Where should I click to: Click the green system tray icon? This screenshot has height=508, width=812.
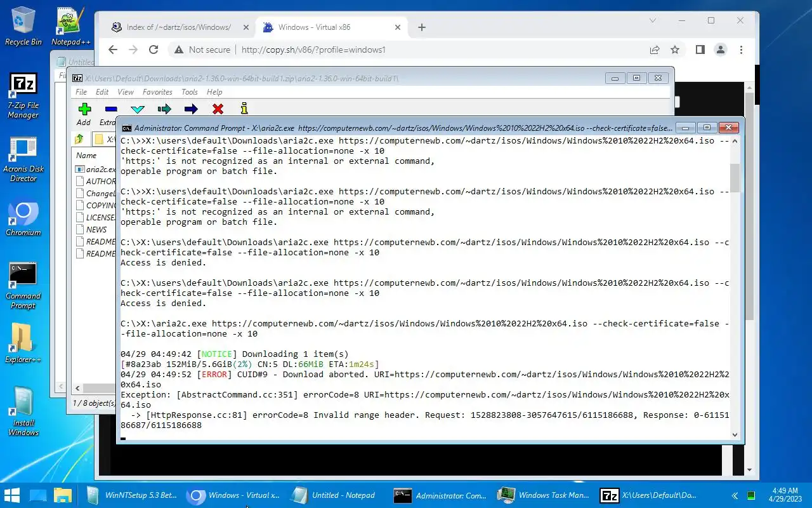[x=751, y=495]
